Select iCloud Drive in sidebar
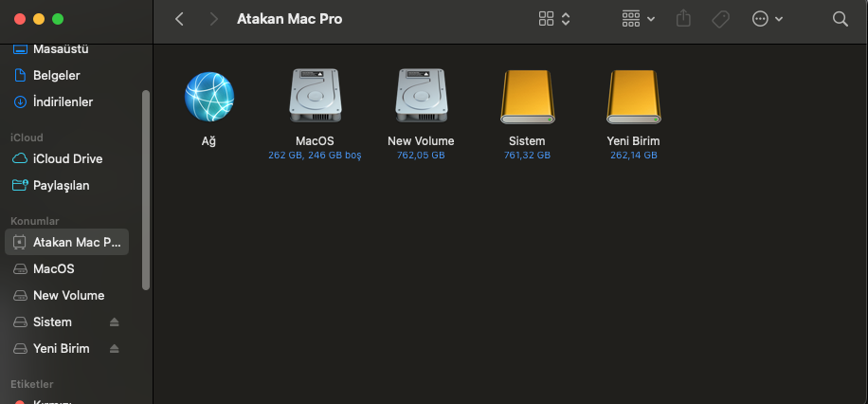The width and height of the screenshot is (868, 404). [67, 159]
